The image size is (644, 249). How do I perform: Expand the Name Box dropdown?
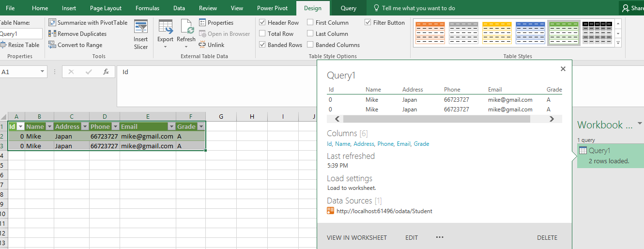(x=43, y=72)
